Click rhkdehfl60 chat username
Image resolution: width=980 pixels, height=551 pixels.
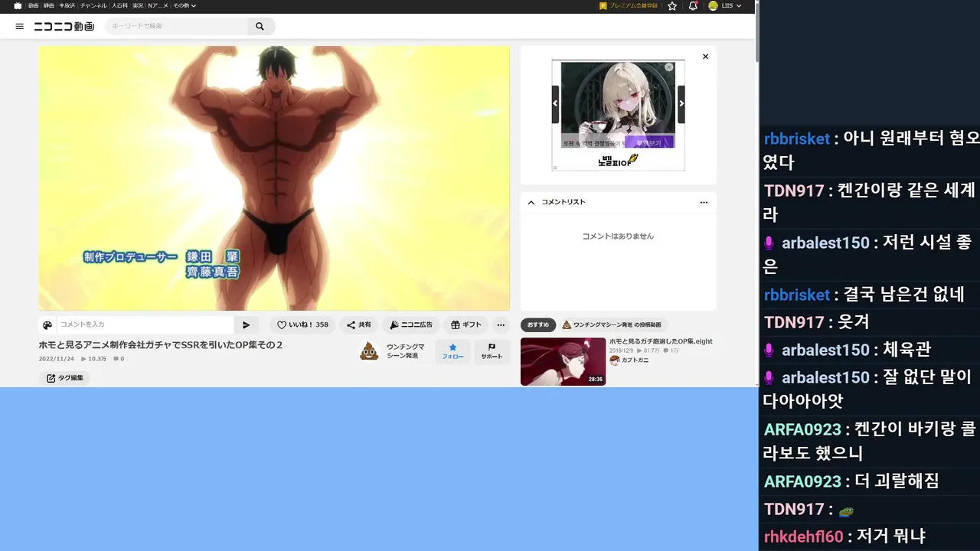(x=803, y=536)
